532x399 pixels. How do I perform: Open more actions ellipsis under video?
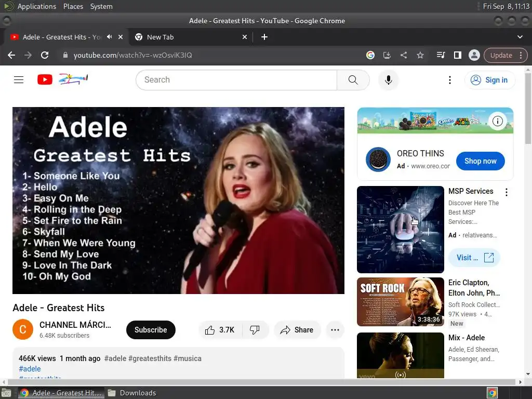point(335,330)
